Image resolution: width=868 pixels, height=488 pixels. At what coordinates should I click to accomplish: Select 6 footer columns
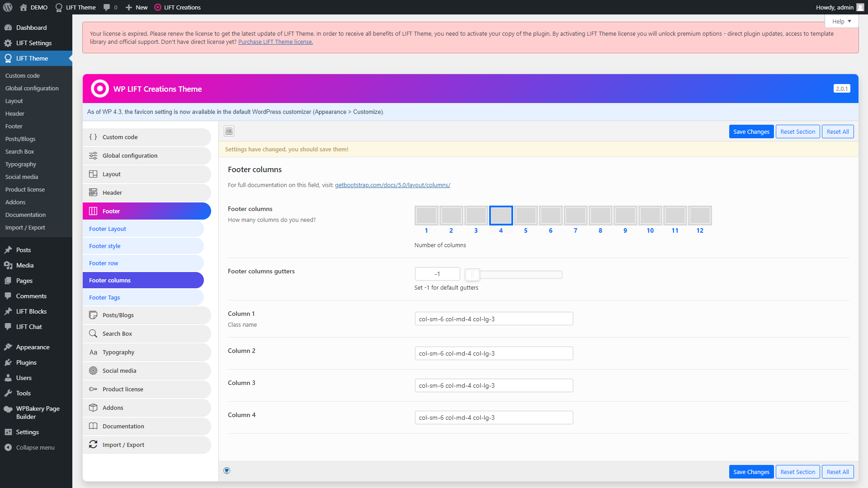[551, 216]
